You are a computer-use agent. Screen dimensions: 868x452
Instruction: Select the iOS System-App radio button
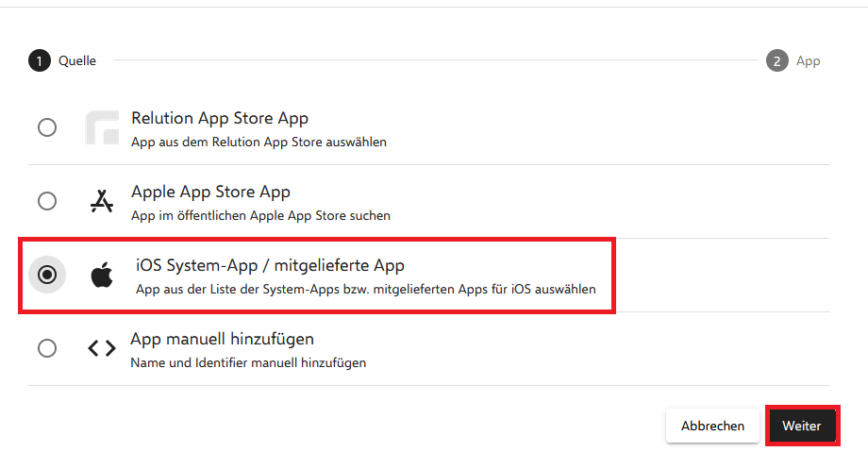pyautogui.click(x=47, y=275)
